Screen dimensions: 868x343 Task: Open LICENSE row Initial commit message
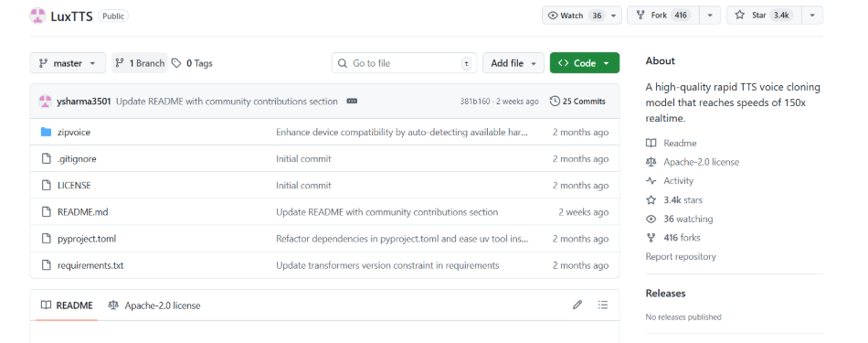coord(303,186)
